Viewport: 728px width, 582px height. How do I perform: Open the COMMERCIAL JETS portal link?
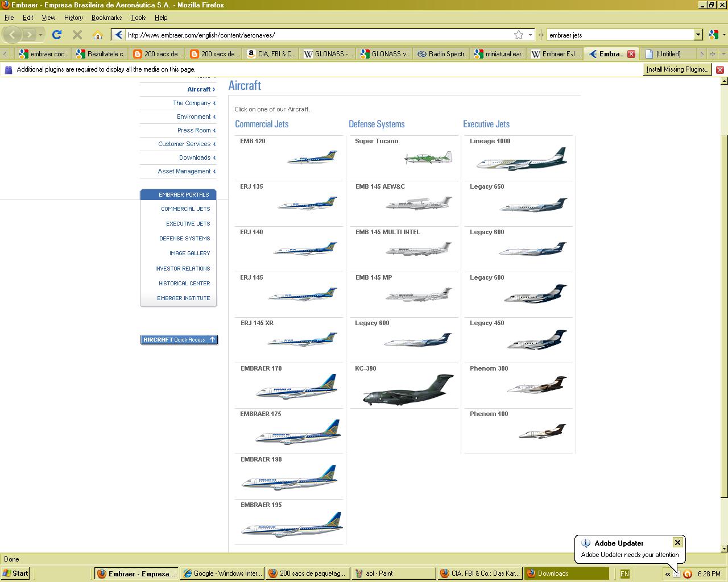(x=185, y=209)
